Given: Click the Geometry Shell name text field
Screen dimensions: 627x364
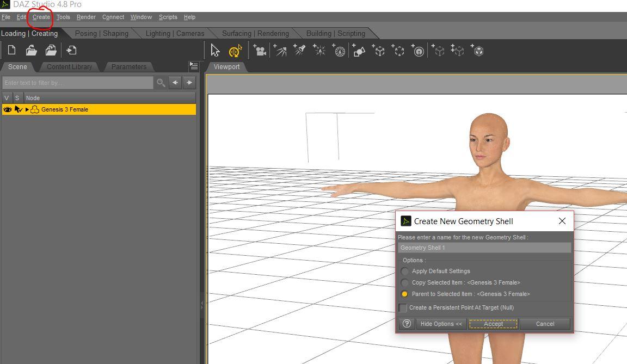Looking at the screenshot, I should pos(484,248).
